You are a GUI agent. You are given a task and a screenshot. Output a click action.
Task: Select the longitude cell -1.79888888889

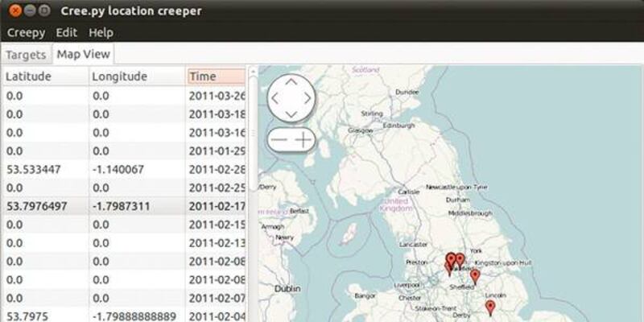pos(134,316)
